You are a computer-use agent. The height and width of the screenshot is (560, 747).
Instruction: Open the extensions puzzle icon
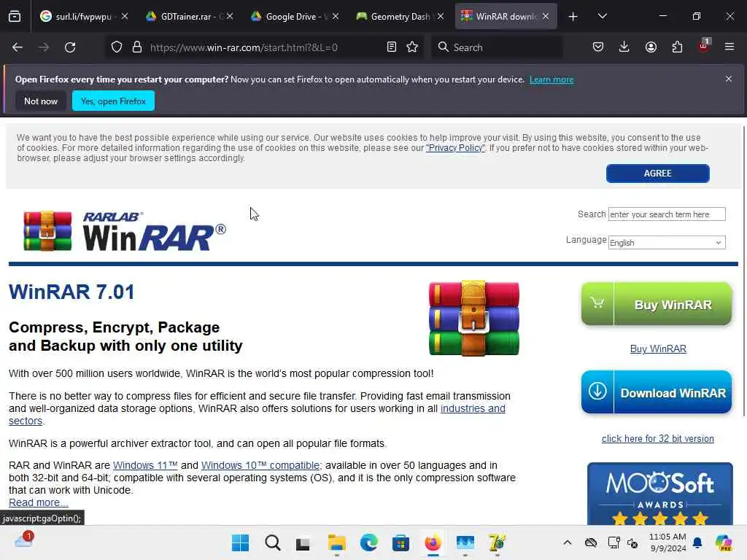[x=677, y=47]
